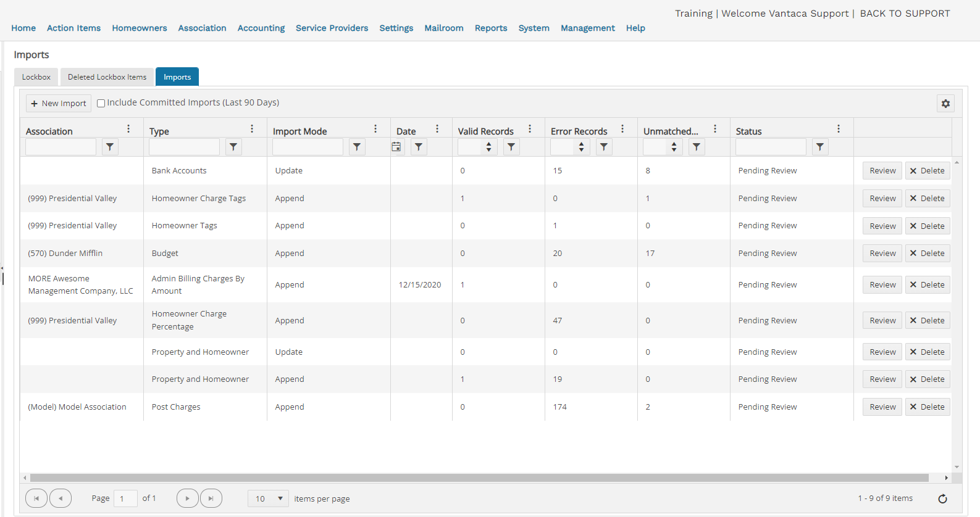
Task: Open the Reports menu
Action: click(x=491, y=28)
